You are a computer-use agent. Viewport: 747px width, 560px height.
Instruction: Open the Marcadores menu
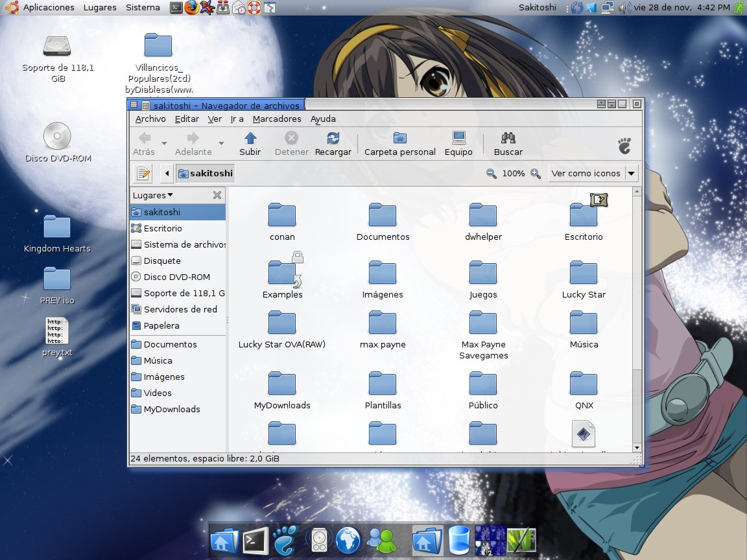pyautogui.click(x=276, y=119)
